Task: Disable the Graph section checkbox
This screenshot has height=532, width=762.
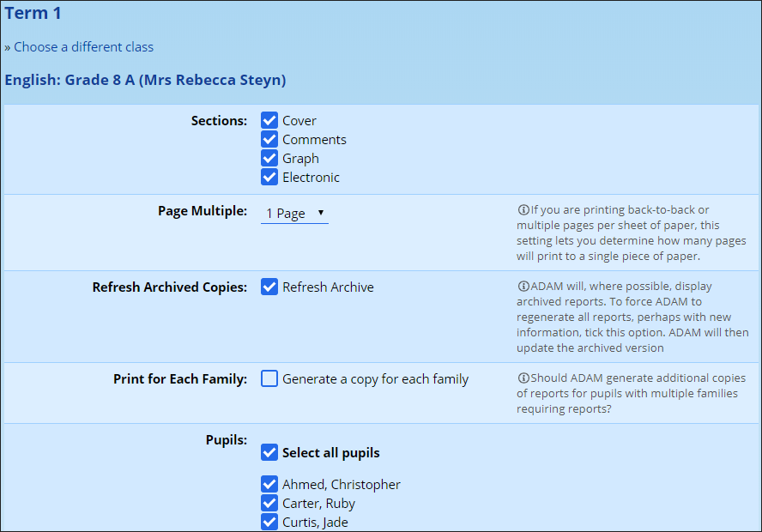Action: [x=269, y=159]
